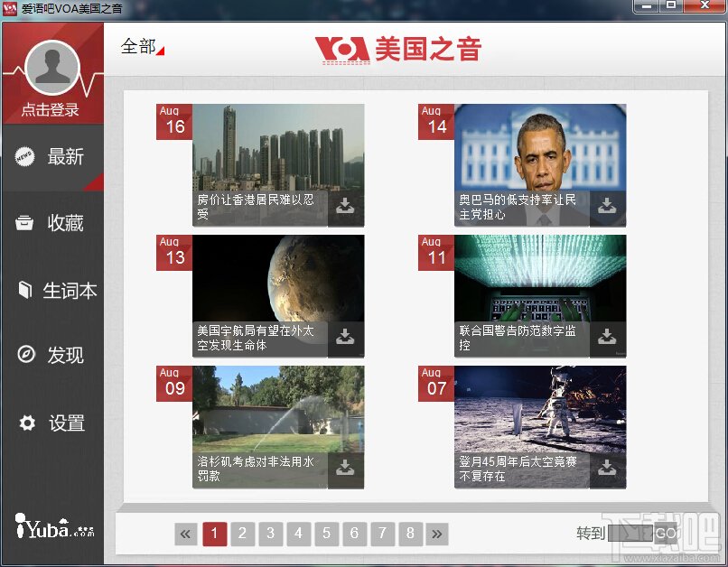The width and height of the screenshot is (728, 567).
Task: Select page 1 in pagination
Action: coord(214,534)
